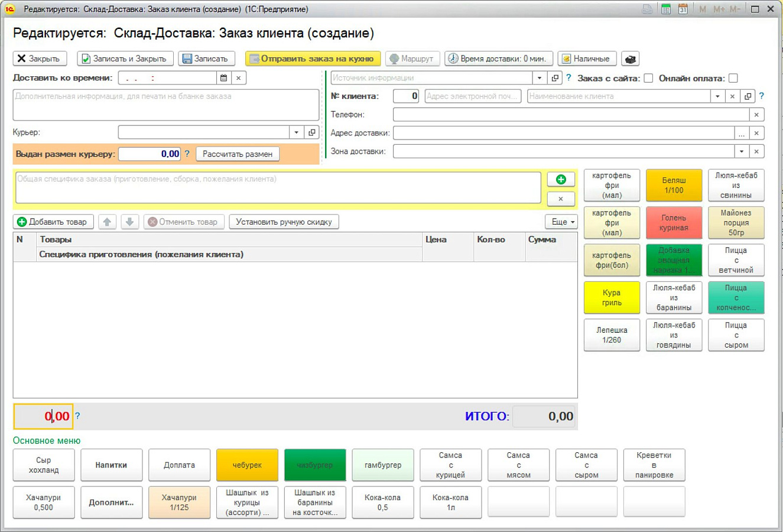Move selected item up

tap(107, 222)
